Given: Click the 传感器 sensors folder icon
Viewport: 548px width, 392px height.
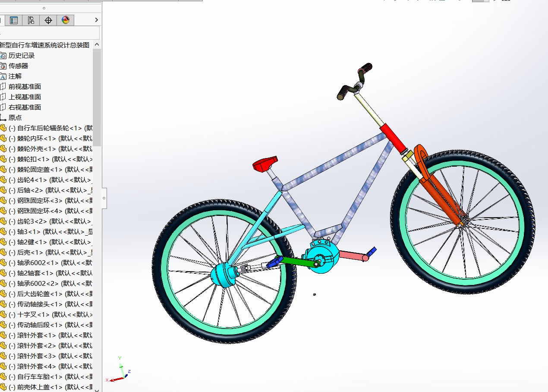Looking at the screenshot, I should pos(3,66).
